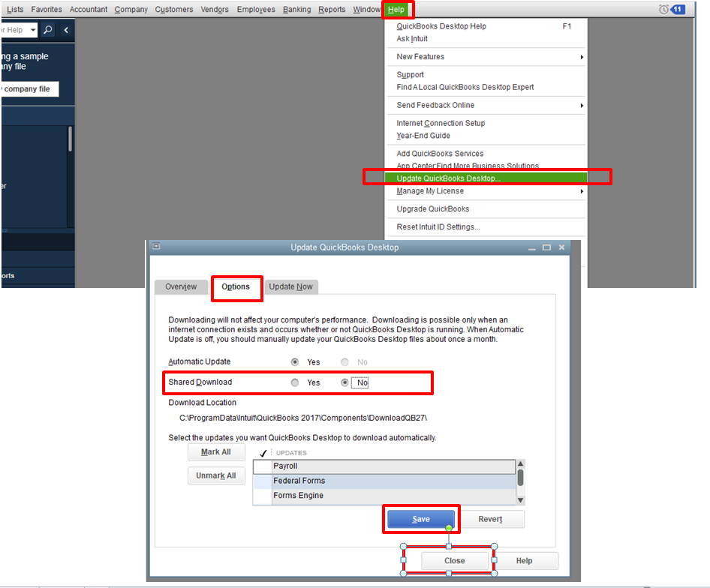
Task: Select No for Shared Download
Action: point(344,382)
